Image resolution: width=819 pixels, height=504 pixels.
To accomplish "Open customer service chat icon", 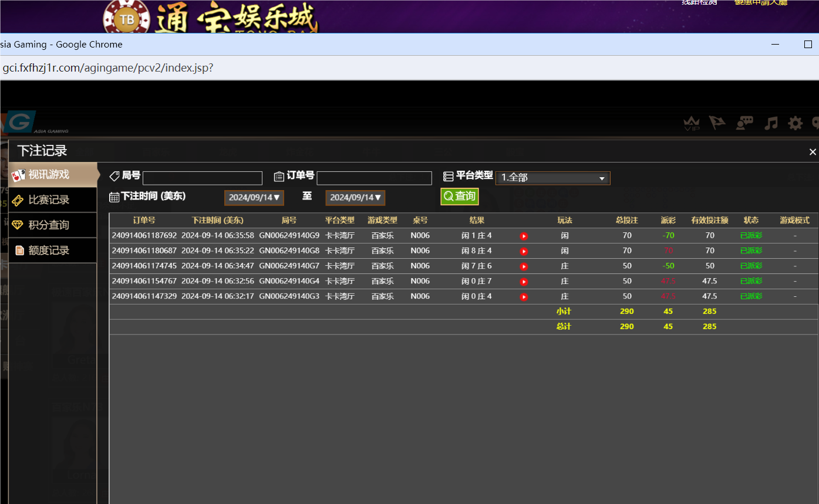I will [x=744, y=123].
